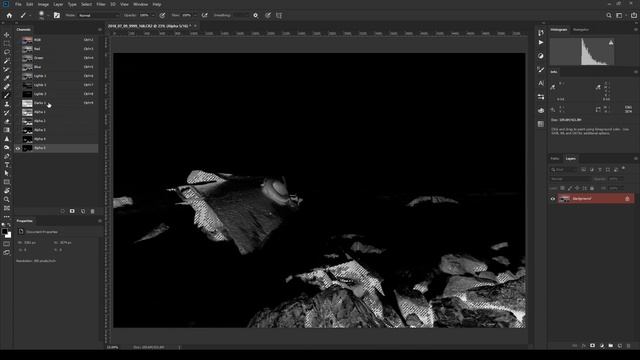Select the Move tool
640x360 pixels.
click(x=7, y=35)
